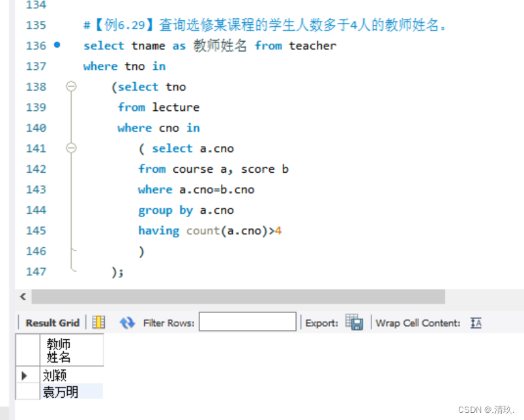The width and height of the screenshot is (524, 420).
Task: Click the refresh result icon
Action: [127, 323]
